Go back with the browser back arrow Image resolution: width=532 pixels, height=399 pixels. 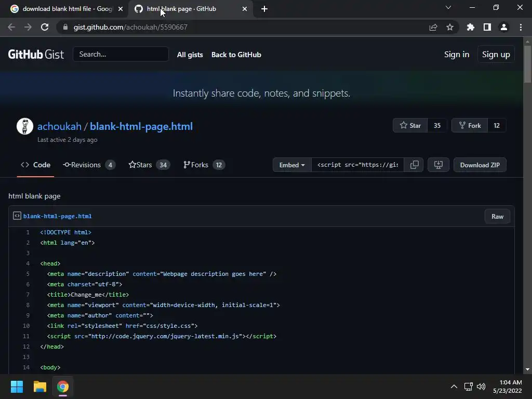click(11, 27)
